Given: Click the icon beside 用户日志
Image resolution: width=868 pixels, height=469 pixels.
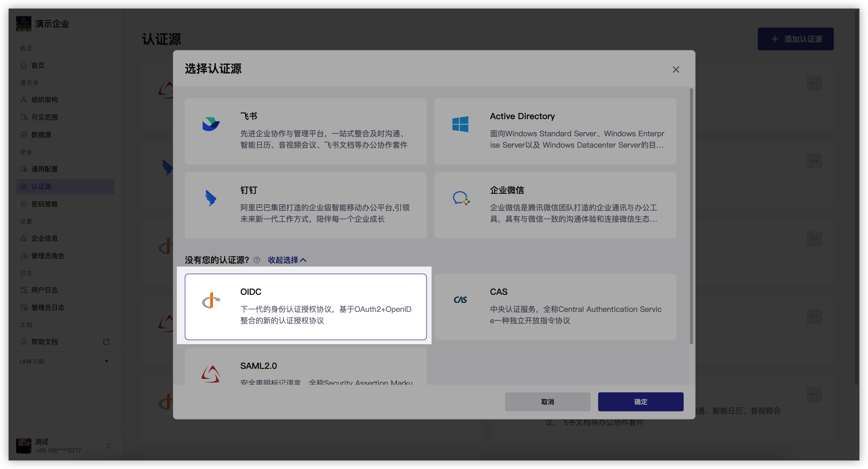Looking at the screenshot, I should (24, 290).
